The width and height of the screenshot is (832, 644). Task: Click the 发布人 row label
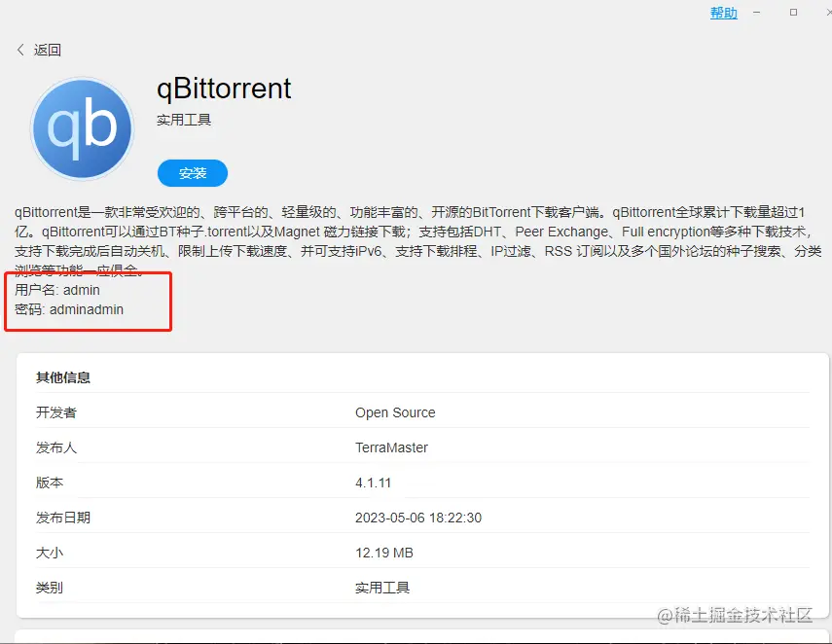pyautogui.click(x=56, y=447)
